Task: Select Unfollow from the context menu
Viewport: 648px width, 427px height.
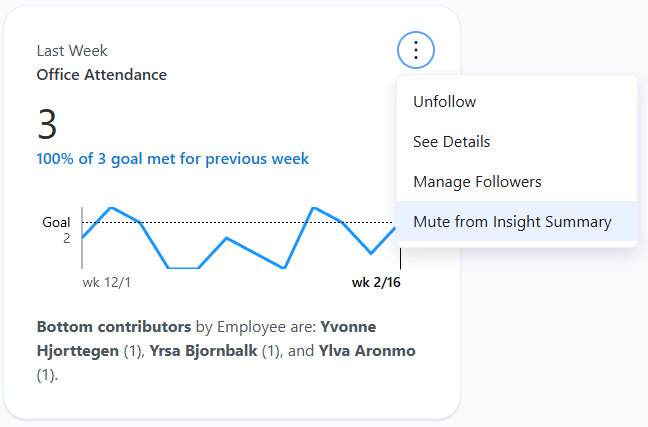Action: coord(444,102)
